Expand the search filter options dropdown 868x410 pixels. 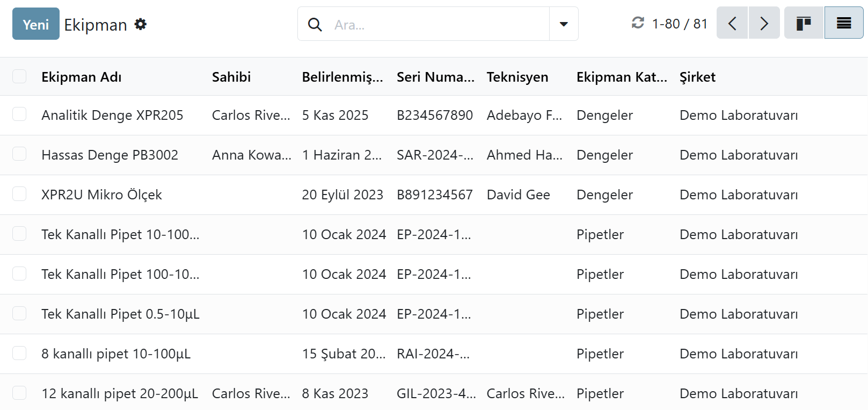tap(564, 24)
